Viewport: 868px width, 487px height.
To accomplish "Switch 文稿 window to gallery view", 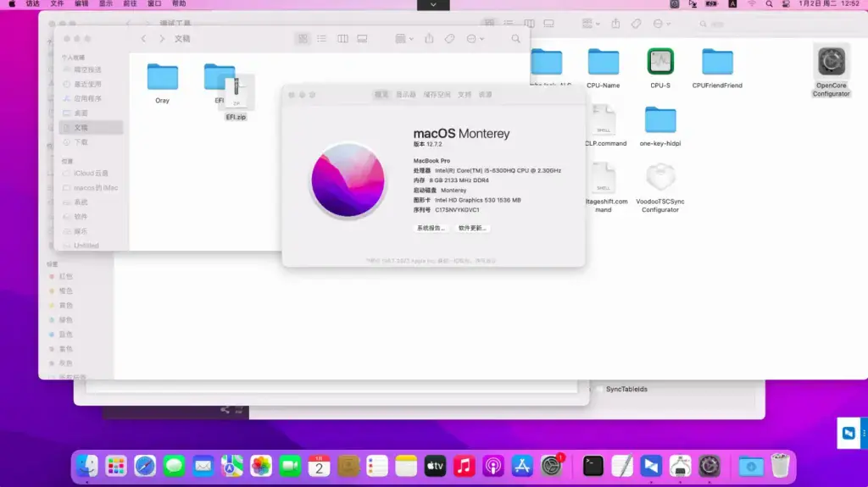I will tap(362, 39).
